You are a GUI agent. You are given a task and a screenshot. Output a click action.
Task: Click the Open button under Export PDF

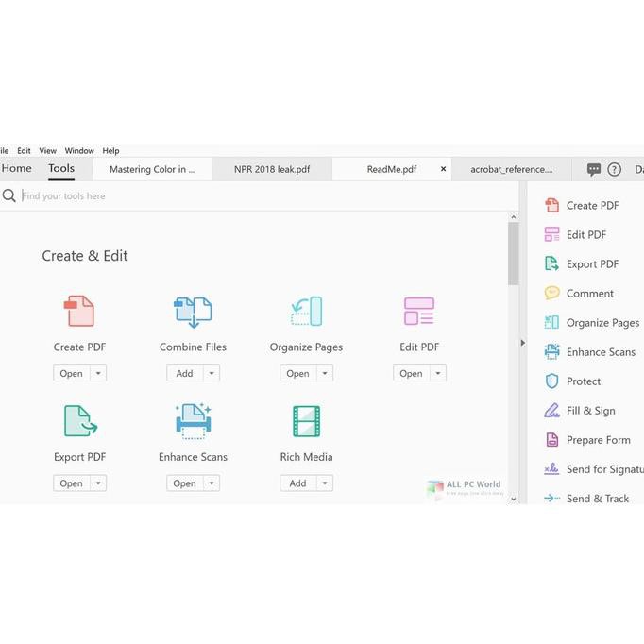tap(72, 483)
